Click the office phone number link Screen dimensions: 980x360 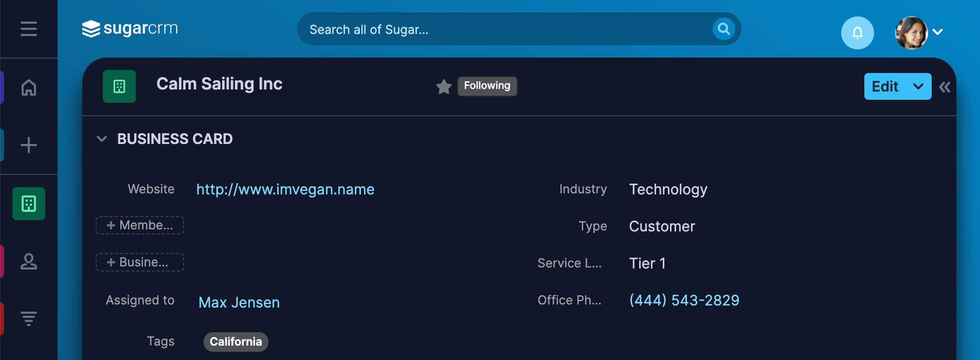pyautogui.click(x=684, y=300)
